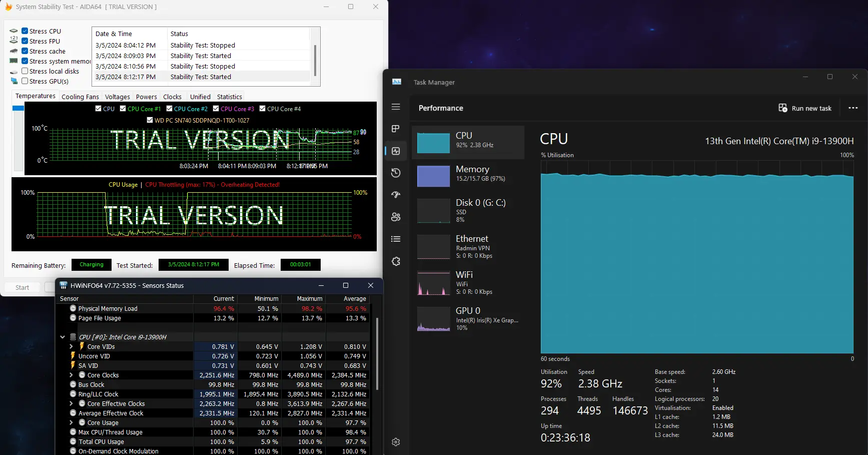Image resolution: width=868 pixels, height=455 pixels.
Task: Click the CPU chip icon next to Intel Core i9-13900H
Action: [x=73, y=337]
